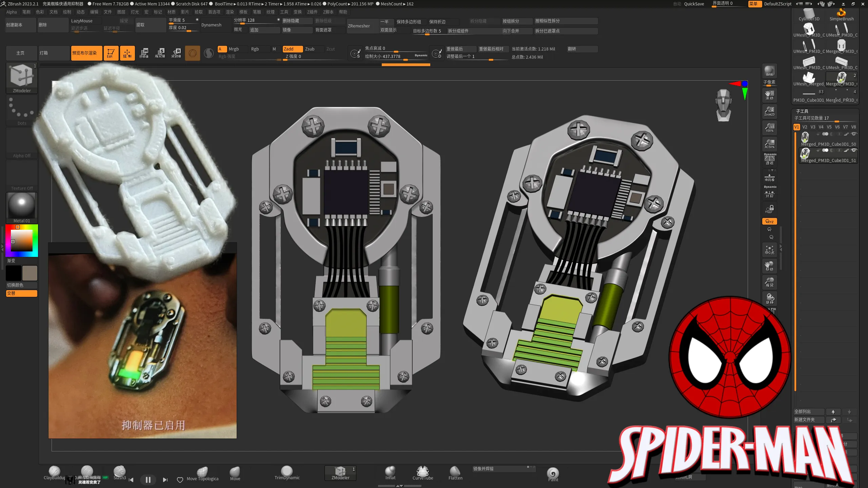
Task: Select the Flatten brush
Action: click(455, 473)
